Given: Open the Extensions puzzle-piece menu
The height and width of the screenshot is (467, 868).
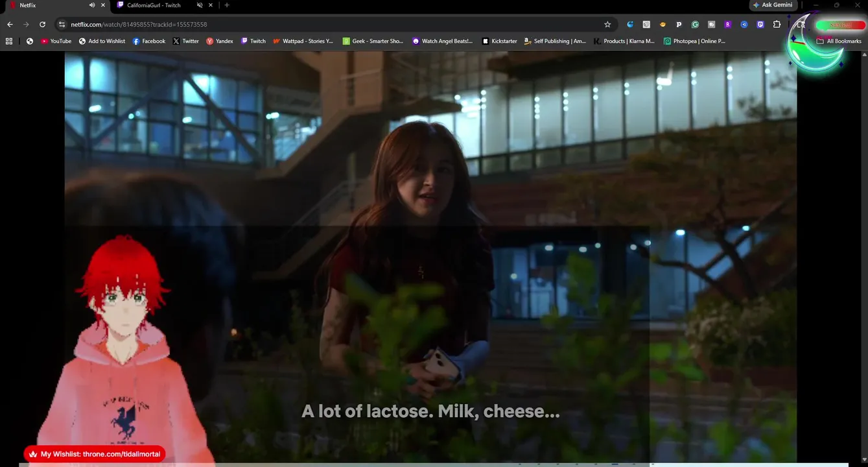Looking at the screenshot, I should pyautogui.click(x=777, y=25).
